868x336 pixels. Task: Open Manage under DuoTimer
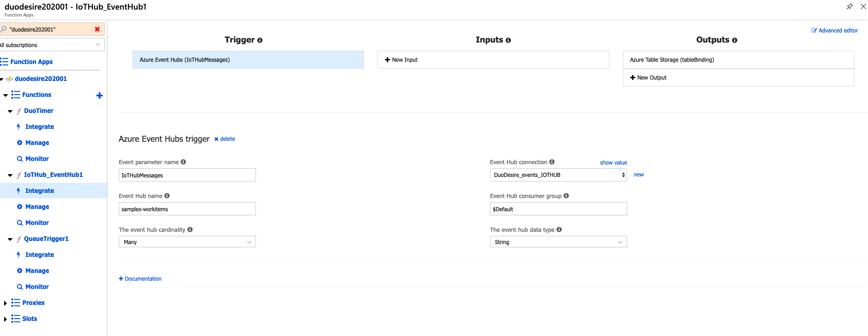(x=37, y=143)
